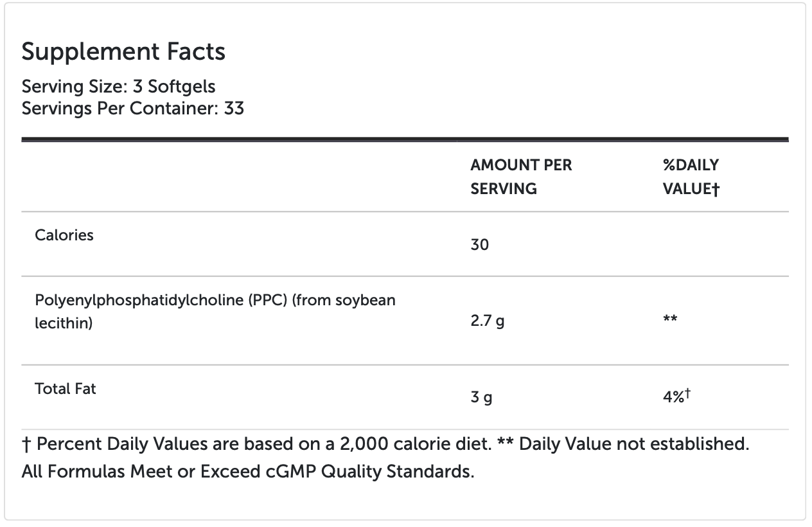
Task: Click the AMOUNT PER SERVING column header
Action: pyautogui.click(x=521, y=177)
